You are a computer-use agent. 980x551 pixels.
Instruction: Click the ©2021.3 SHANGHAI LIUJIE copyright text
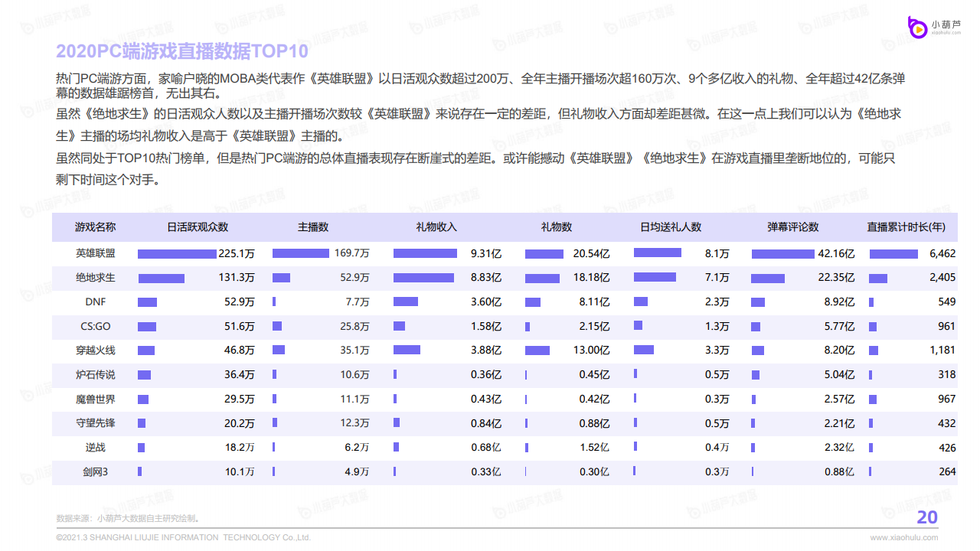coord(184,537)
